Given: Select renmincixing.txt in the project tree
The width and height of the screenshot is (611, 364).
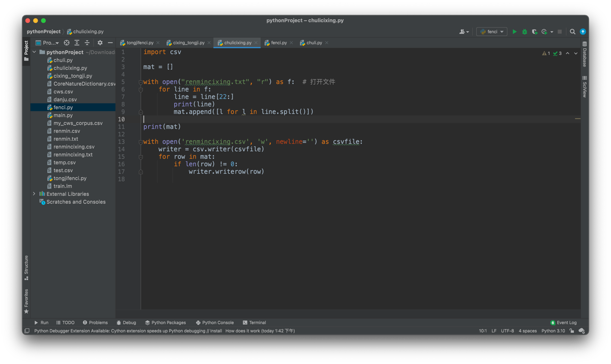Looking at the screenshot, I should tap(73, 155).
